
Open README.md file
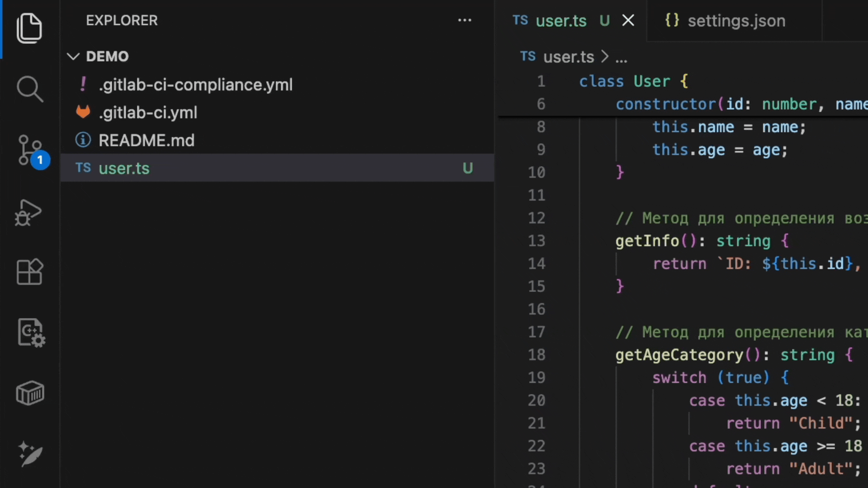pos(277,141)
